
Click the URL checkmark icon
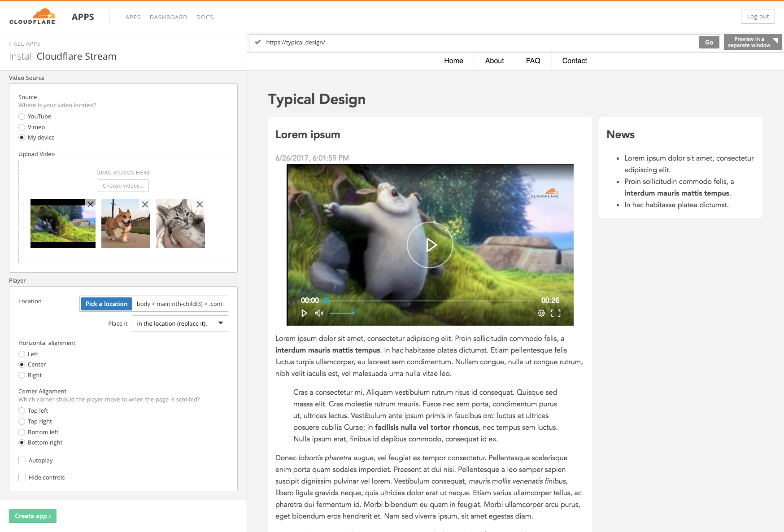pos(258,42)
